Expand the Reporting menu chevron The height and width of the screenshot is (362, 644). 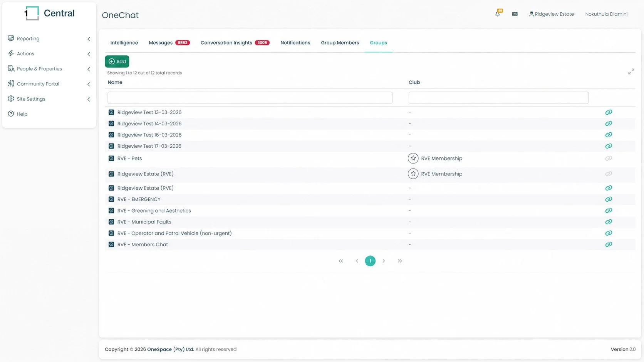89,39
